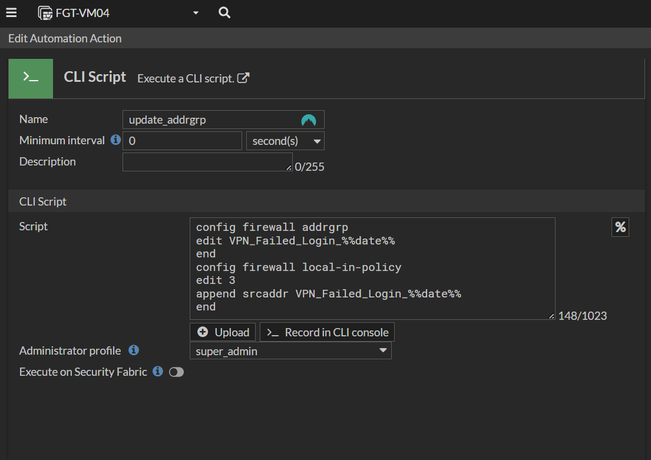Open the hamburger navigation menu
The height and width of the screenshot is (460, 651).
pos(12,13)
